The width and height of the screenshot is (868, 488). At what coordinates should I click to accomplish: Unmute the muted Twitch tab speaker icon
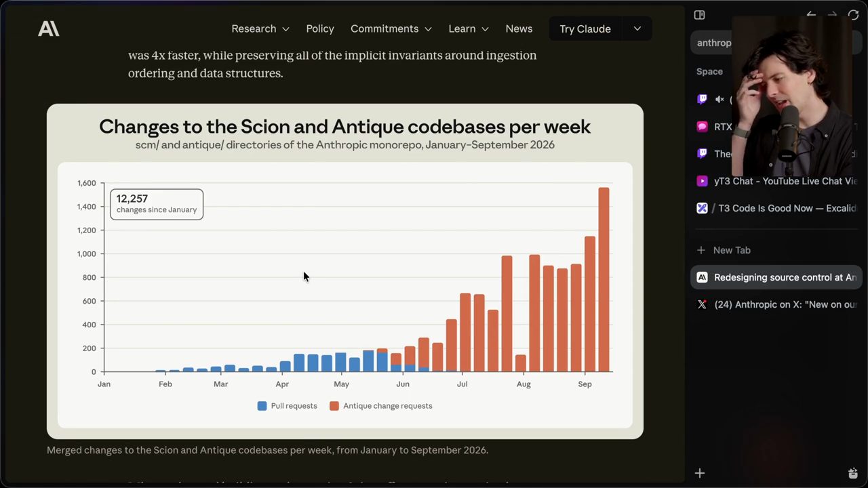(x=719, y=99)
